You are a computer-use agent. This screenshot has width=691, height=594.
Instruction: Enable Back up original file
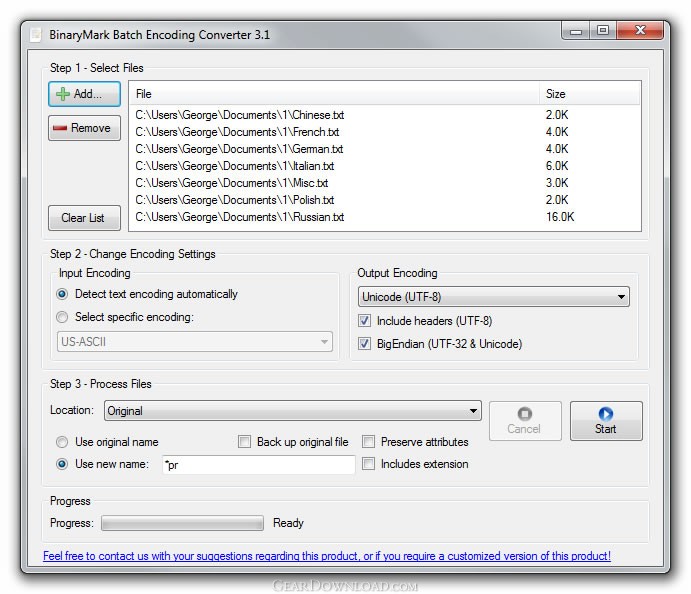[x=244, y=442]
